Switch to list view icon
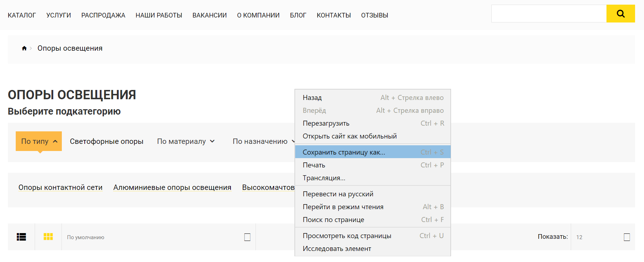 tap(21, 237)
